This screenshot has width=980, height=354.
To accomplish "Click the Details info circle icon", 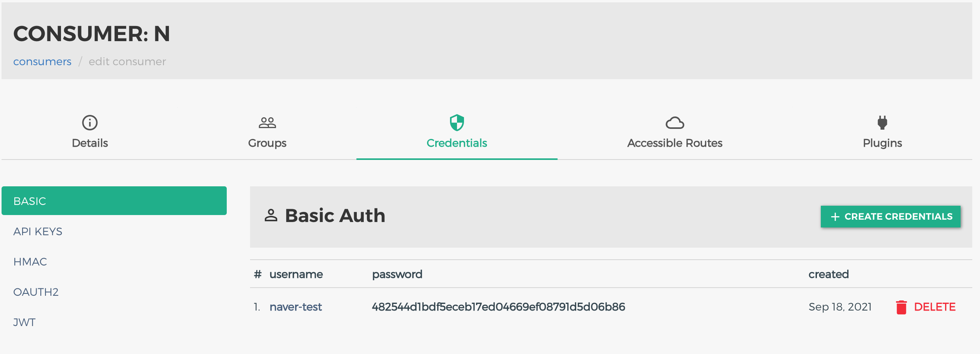I will coord(90,123).
